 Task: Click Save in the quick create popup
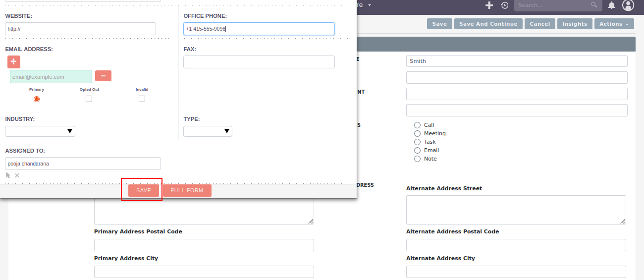coord(144,190)
